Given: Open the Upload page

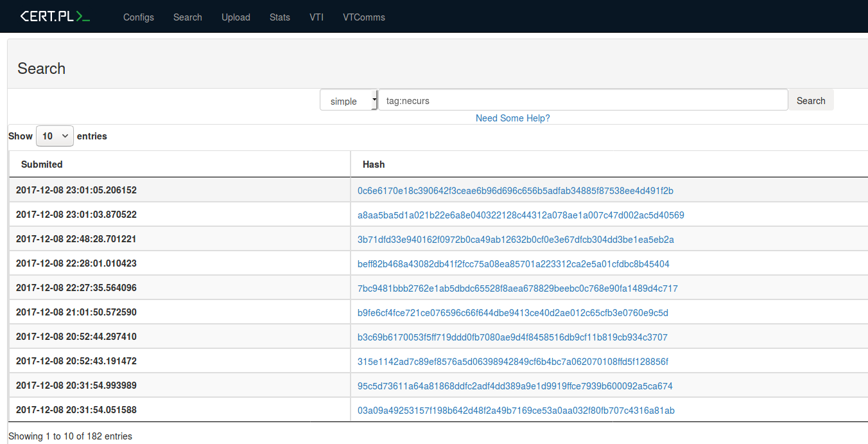Looking at the screenshot, I should click(236, 17).
